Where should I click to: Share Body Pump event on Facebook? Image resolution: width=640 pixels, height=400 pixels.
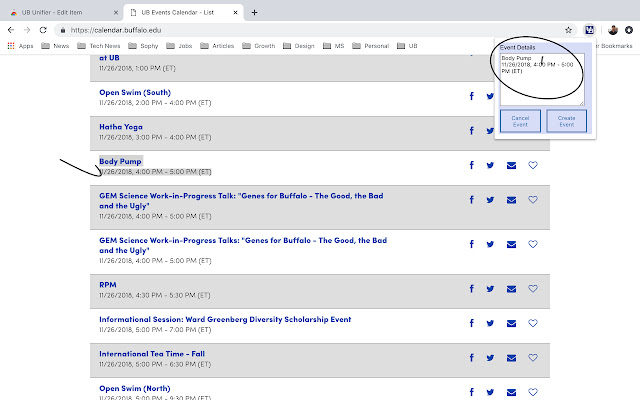tap(471, 165)
